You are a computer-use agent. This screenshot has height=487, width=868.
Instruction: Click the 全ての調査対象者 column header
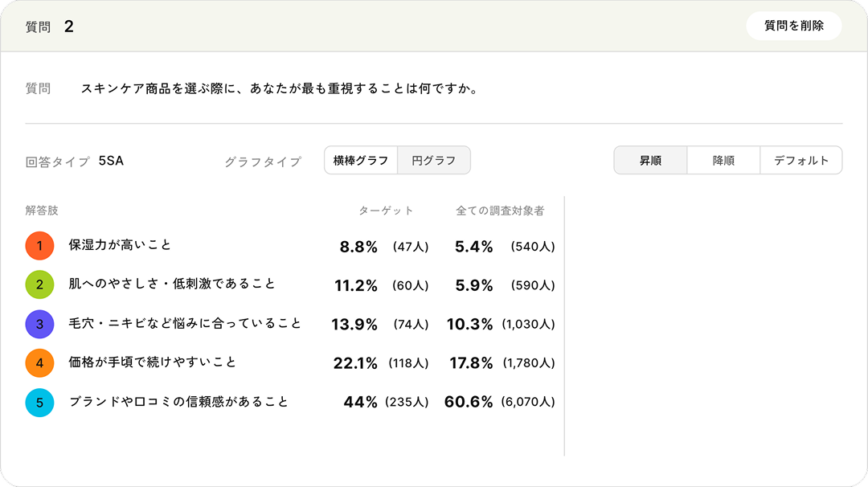tap(500, 211)
